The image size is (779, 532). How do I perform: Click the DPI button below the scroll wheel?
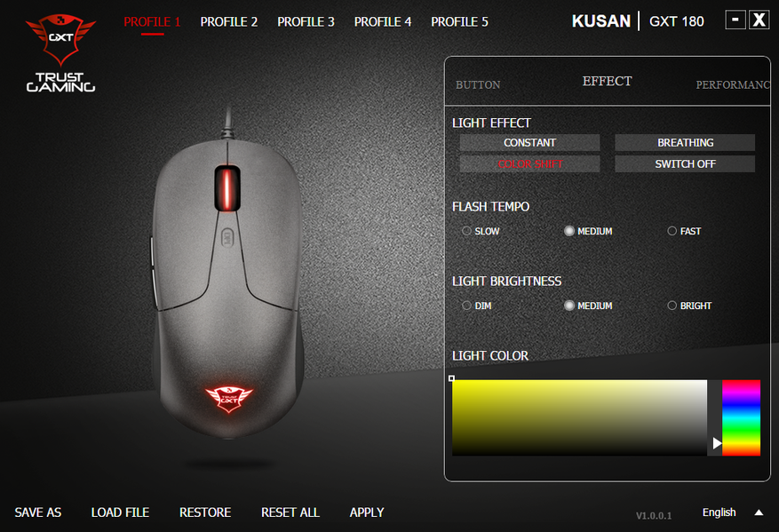point(227,237)
